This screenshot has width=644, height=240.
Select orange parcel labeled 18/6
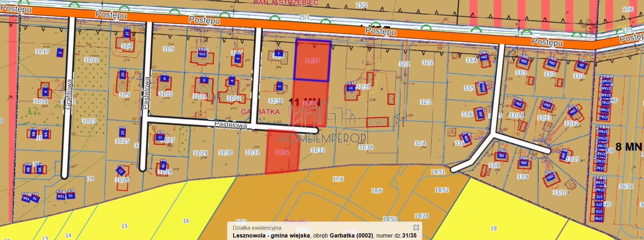pos(377,191)
